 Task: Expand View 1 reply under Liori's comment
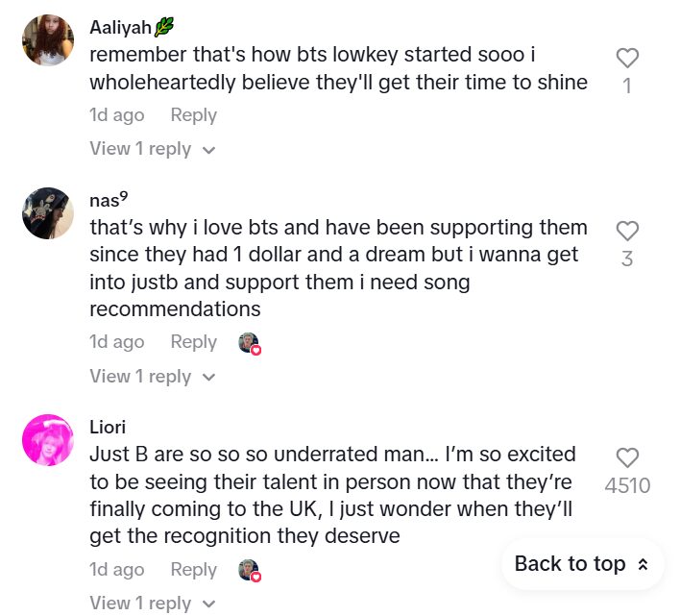tap(152, 603)
